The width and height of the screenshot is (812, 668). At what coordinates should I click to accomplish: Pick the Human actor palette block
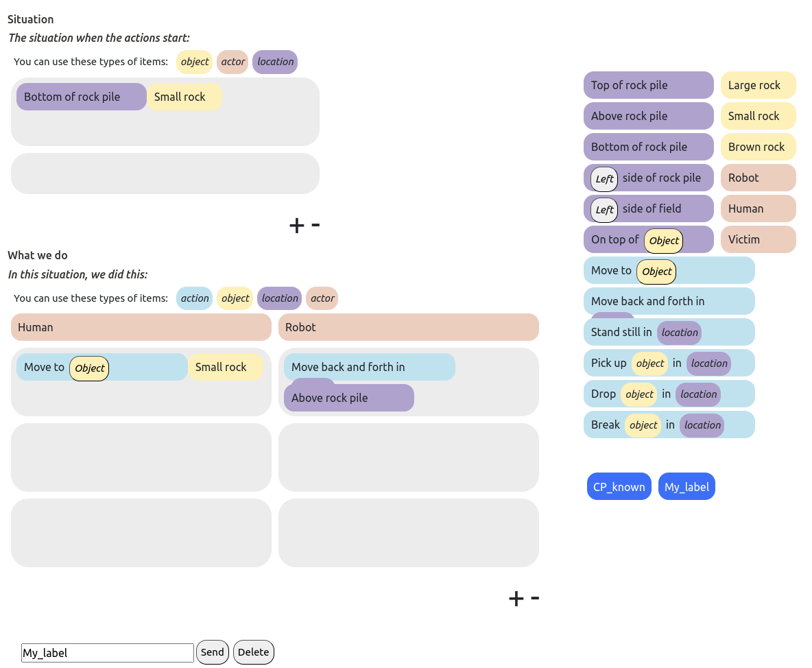click(758, 208)
